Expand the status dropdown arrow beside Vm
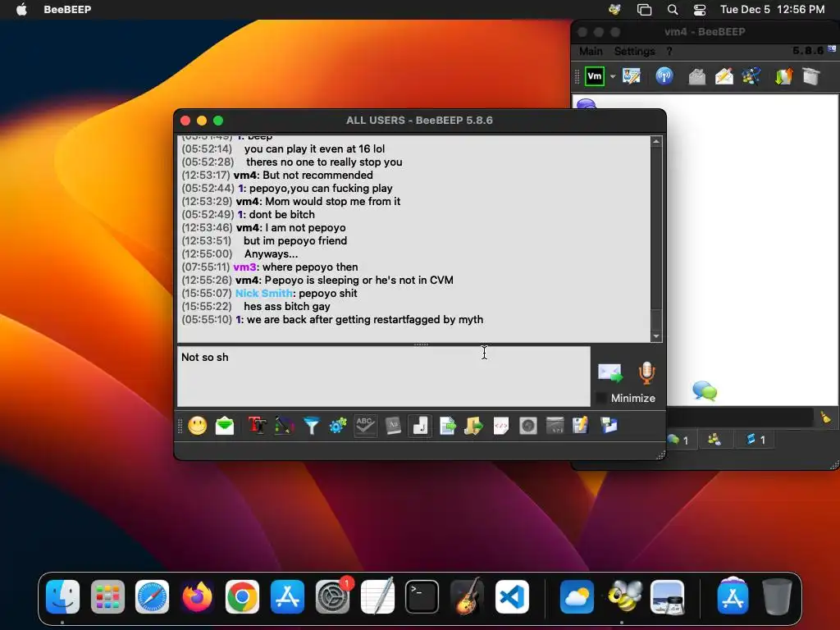The width and height of the screenshot is (840, 630). coord(613,76)
